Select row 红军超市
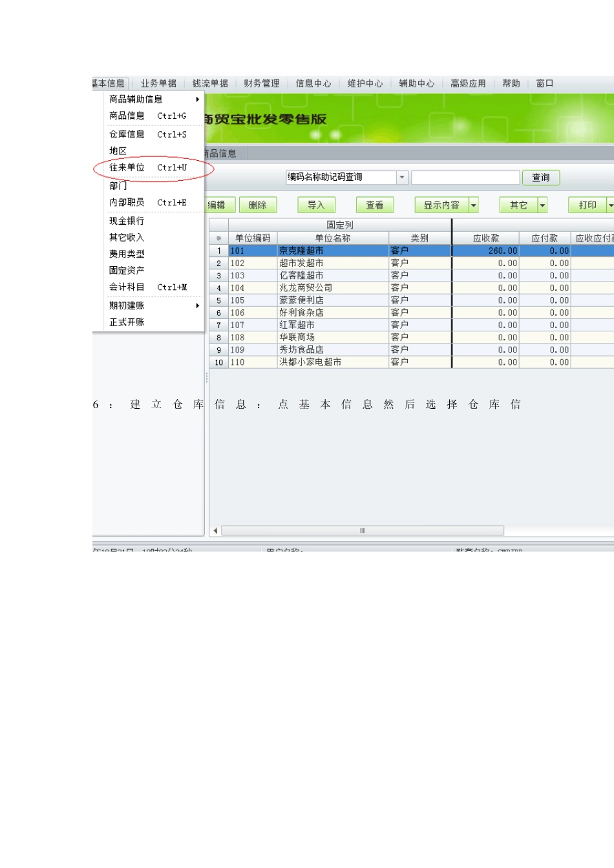614x868 pixels. point(411,325)
